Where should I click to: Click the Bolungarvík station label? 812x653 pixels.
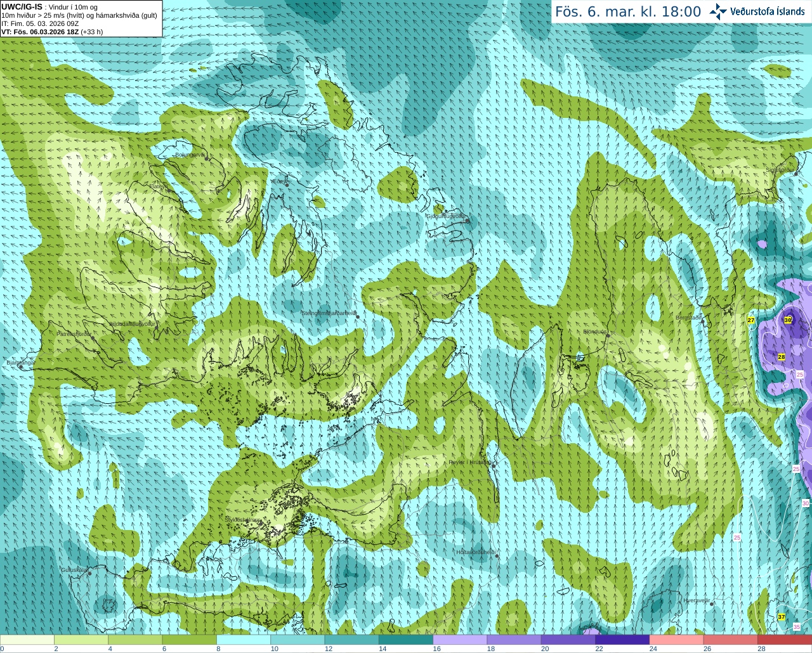click(190, 155)
